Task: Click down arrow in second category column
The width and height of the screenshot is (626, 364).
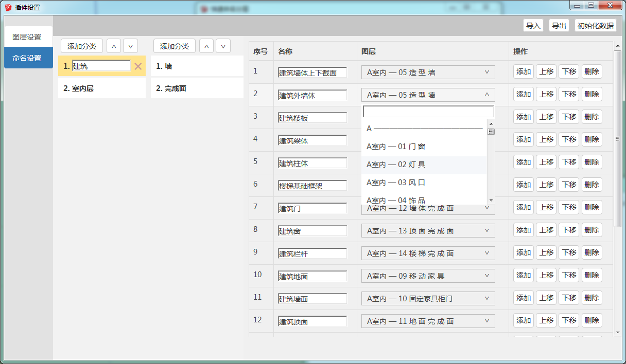Action: click(223, 46)
